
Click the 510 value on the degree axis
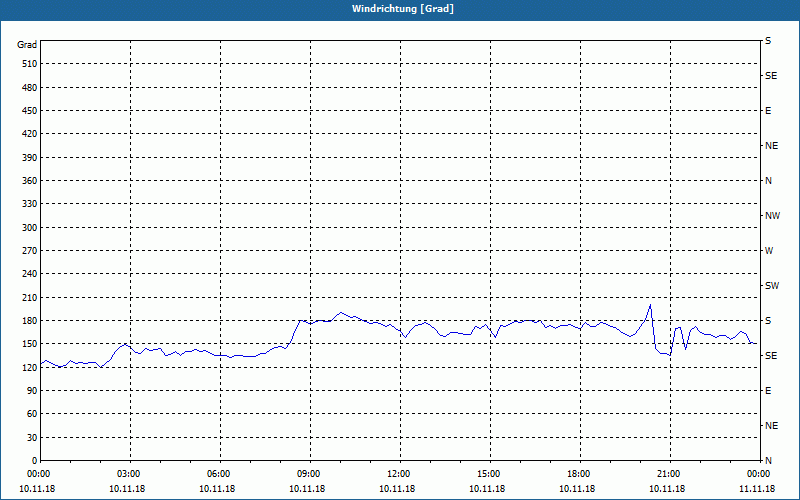coord(30,64)
